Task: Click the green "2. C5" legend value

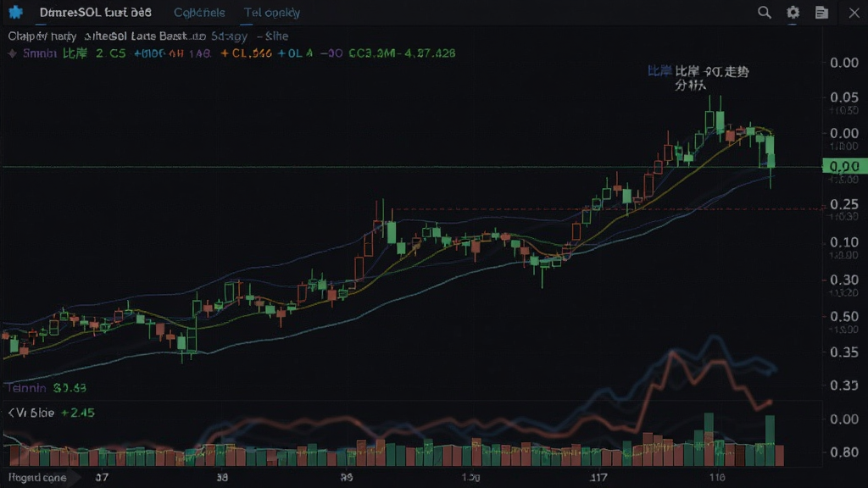Action: [111, 53]
